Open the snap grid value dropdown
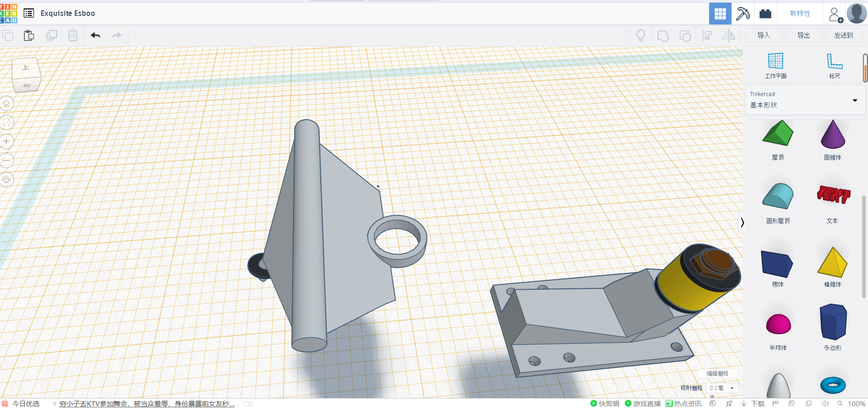Image resolution: width=868 pixels, height=408 pixels. (x=722, y=388)
